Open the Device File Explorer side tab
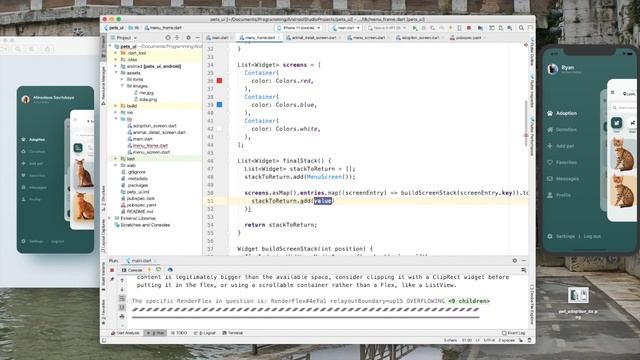640x360 pixels. (x=532, y=305)
